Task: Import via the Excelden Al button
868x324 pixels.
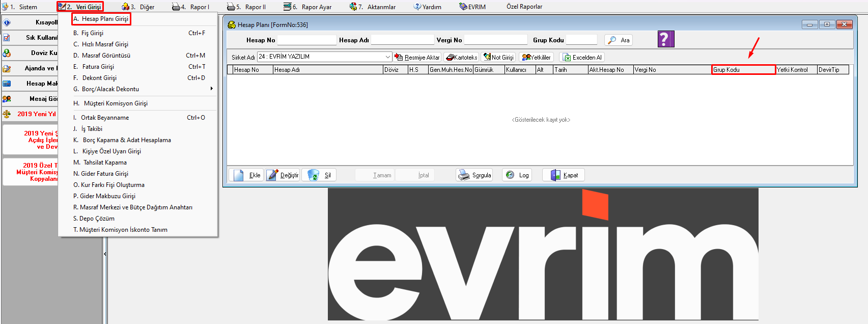Action: coord(582,58)
